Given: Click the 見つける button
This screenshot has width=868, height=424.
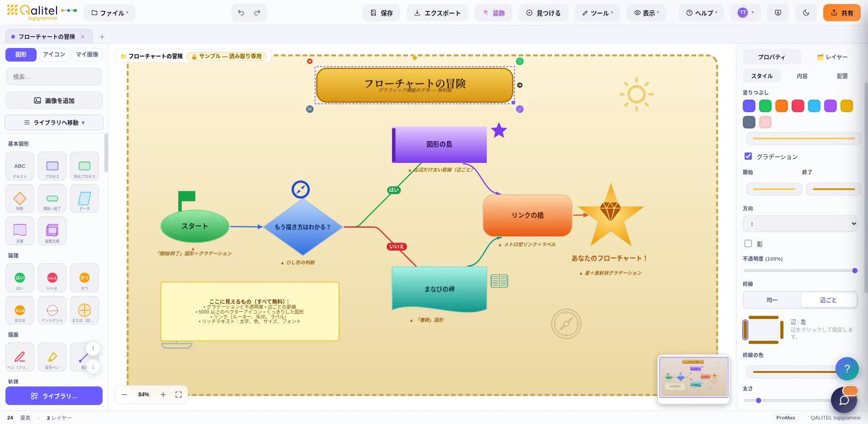Looking at the screenshot, I should point(543,13).
